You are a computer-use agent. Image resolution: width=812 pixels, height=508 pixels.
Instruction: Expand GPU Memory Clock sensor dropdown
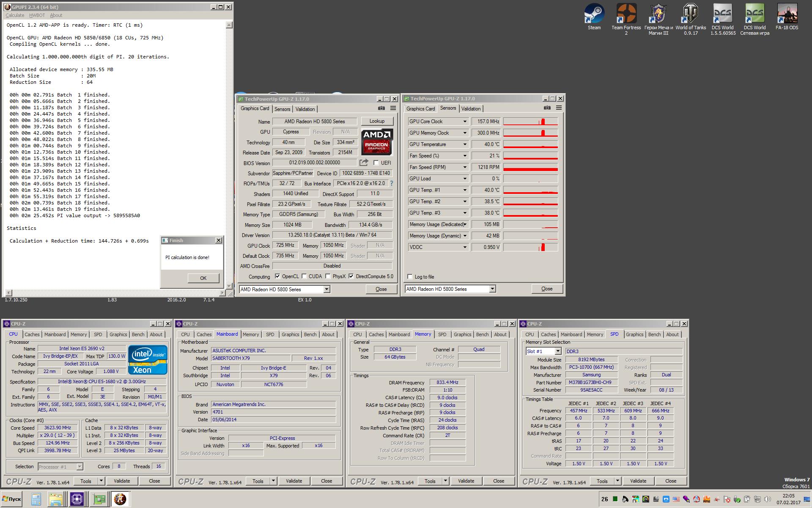click(465, 133)
